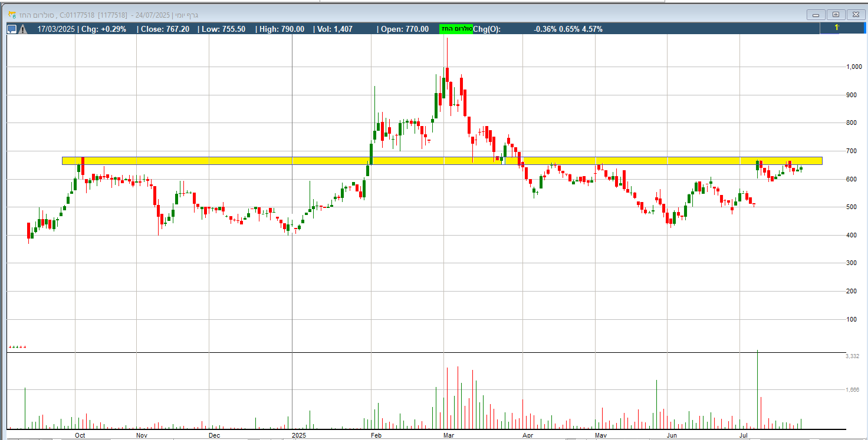Open the comment bubble icon in the info bar

pos(12,29)
